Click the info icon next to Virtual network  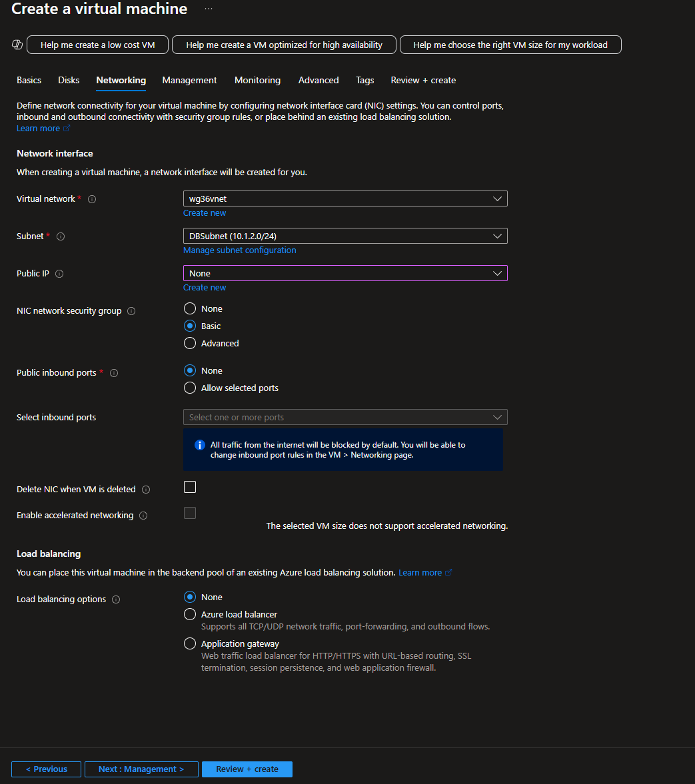point(92,199)
